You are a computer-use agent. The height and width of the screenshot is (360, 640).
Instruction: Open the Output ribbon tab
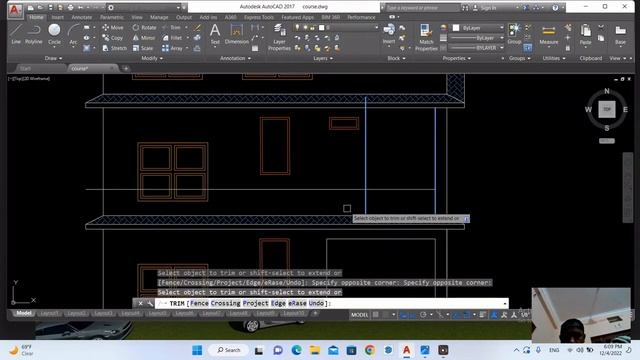coord(184,17)
